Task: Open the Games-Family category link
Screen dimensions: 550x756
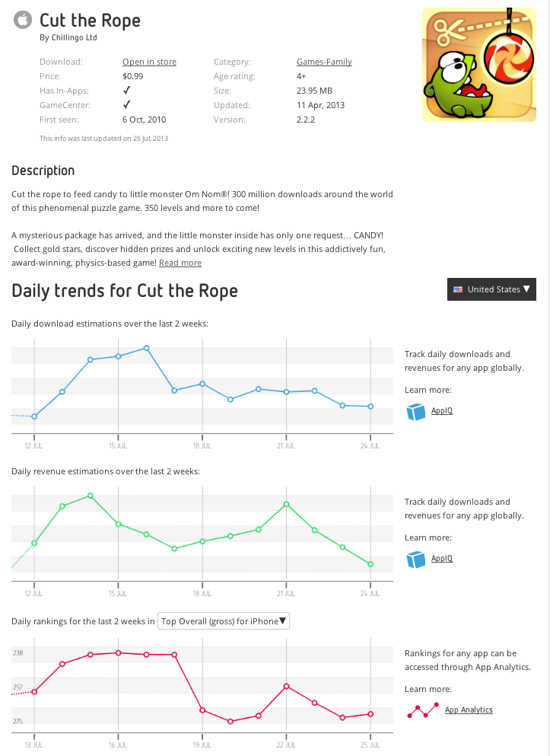Action: 324,62
